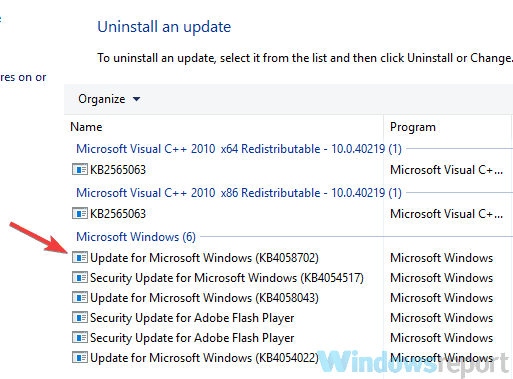Click icon next to KB4054517 security update
Viewport: 513px width, 379px height.
point(80,278)
